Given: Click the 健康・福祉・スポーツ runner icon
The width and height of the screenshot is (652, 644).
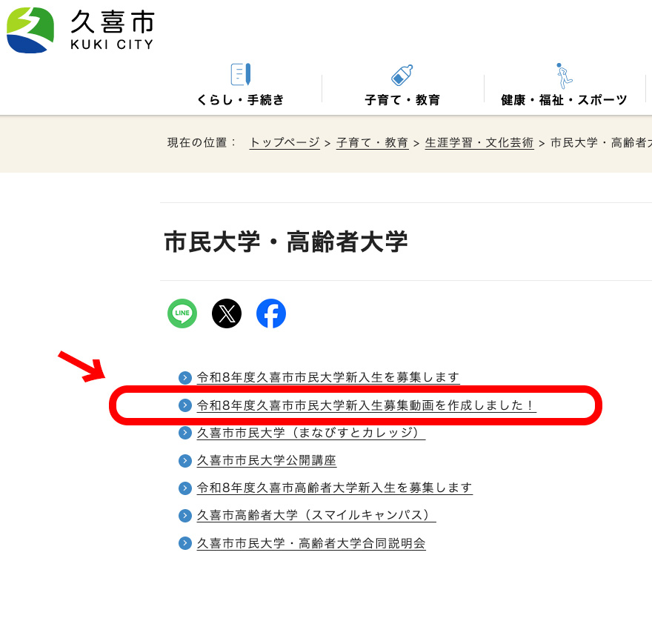Looking at the screenshot, I should coord(564,76).
